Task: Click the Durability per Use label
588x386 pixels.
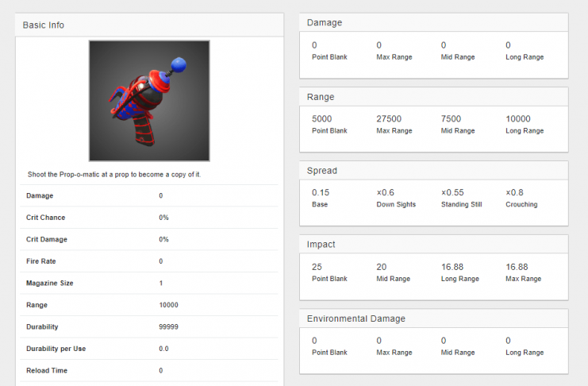Action: pos(56,349)
